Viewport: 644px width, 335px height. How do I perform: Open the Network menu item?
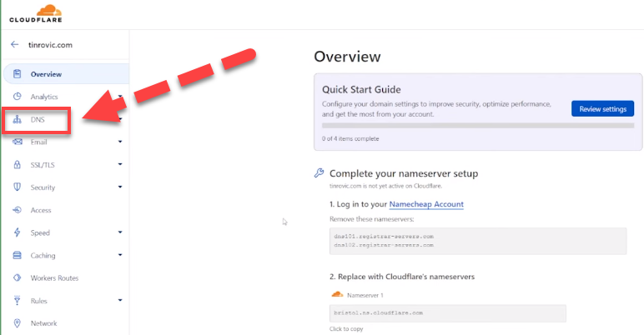pos(43,323)
